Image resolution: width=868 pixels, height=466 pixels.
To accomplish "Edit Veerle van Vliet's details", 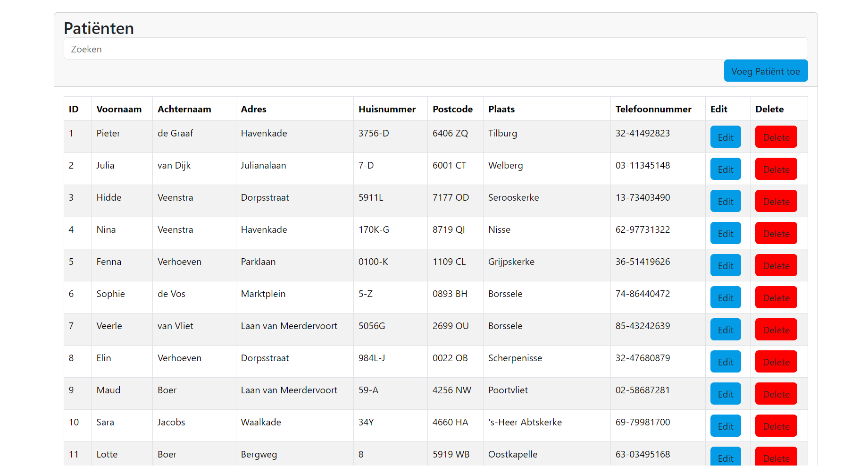I will (x=725, y=330).
